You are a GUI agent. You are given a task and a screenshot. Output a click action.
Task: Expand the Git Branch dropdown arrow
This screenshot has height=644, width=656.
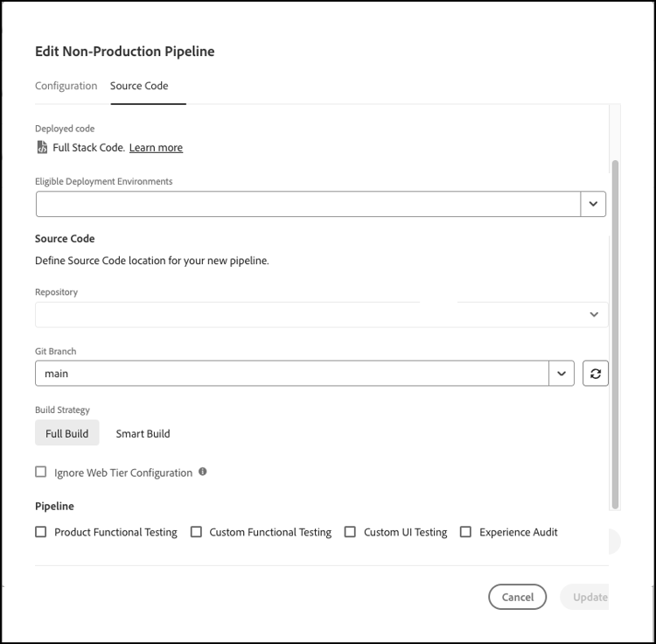561,374
